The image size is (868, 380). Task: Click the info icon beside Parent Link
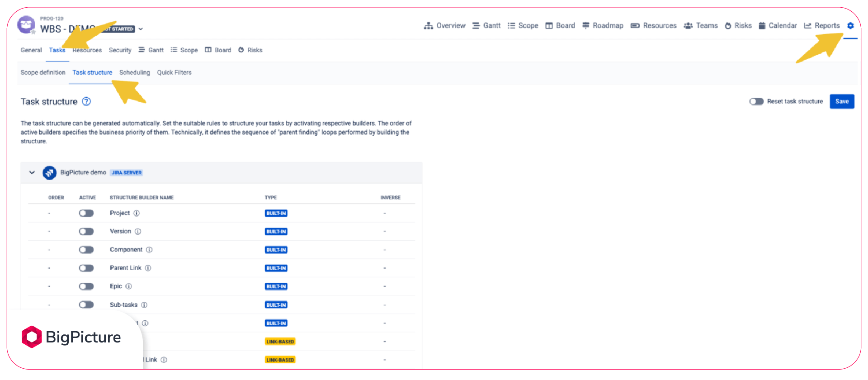click(x=148, y=268)
